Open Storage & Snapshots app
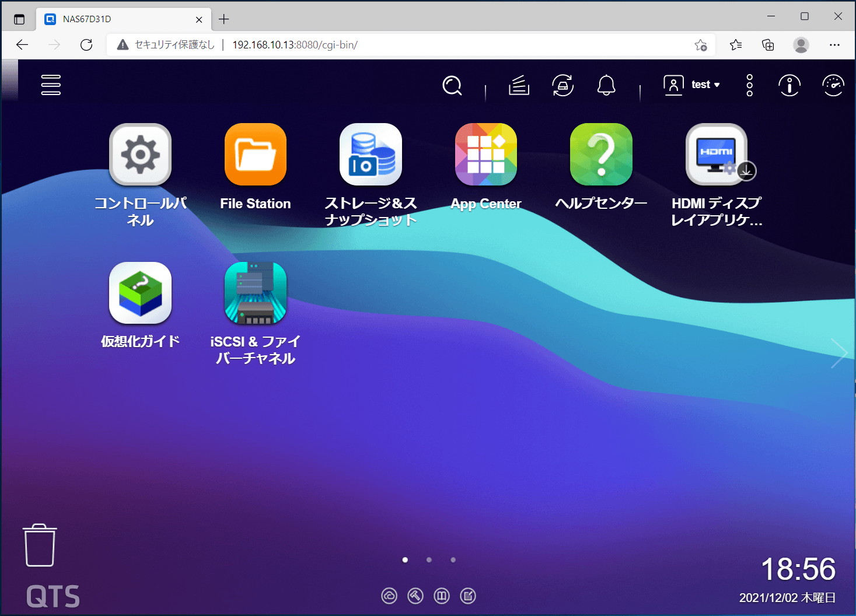 371,155
